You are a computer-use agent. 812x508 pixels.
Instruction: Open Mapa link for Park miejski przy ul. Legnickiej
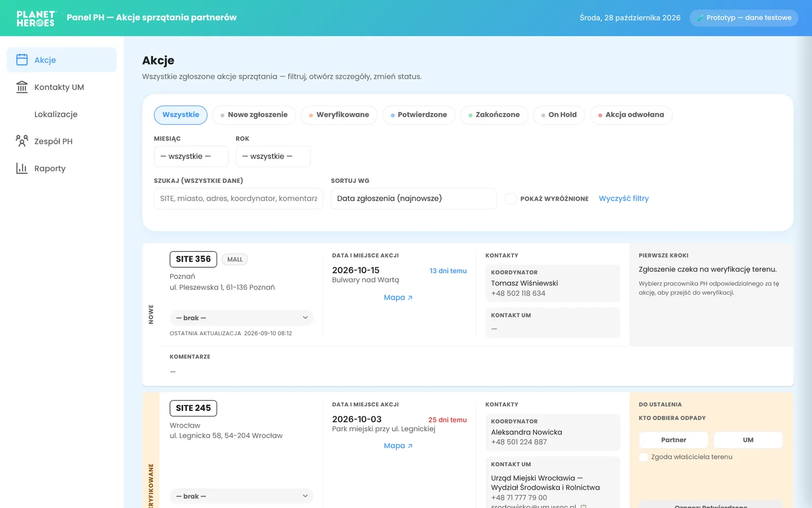[x=398, y=446]
